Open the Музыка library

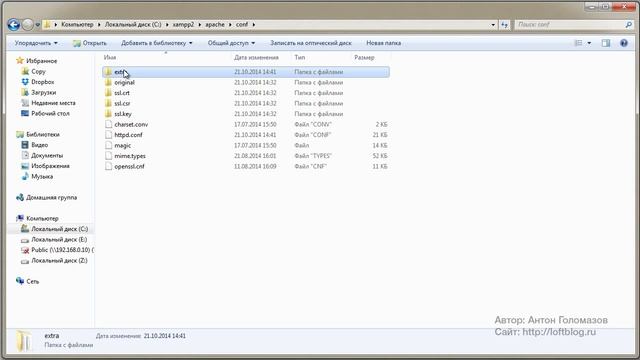coord(42,177)
